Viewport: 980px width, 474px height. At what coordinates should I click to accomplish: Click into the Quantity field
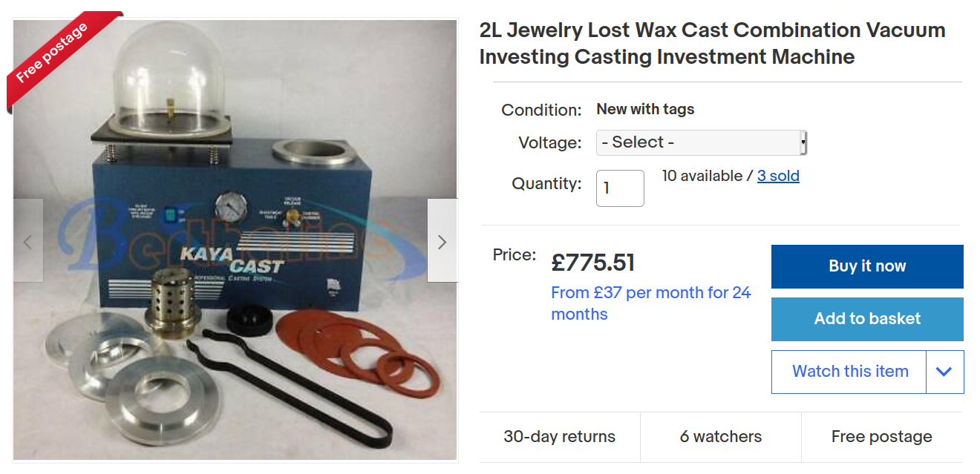coord(620,188)
